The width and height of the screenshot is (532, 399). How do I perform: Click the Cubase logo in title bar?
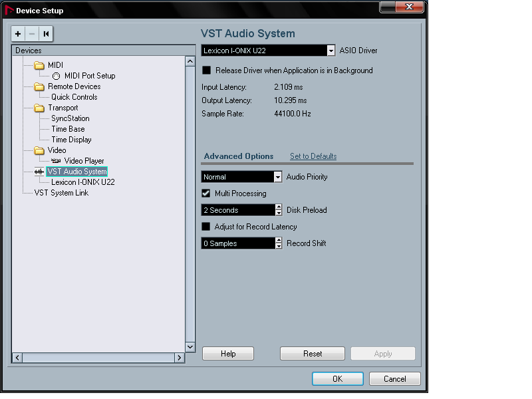coord(9,11)
